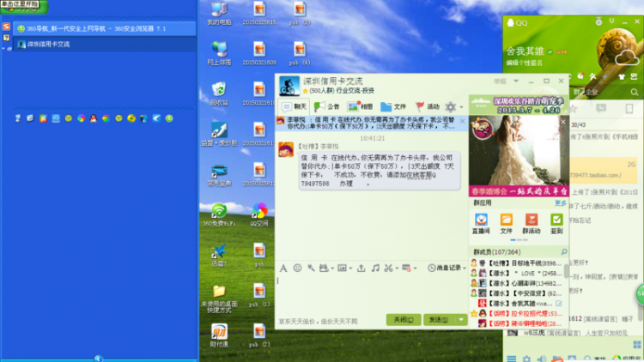644x362 pixels.
Task: Expand the screenshot scissors dropdown arrow
Action: (x=397, y=268)
